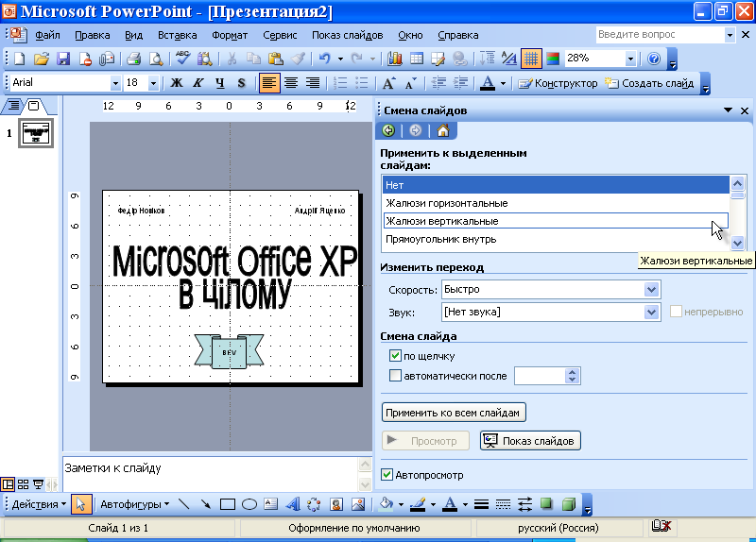The width and height of the screenshot is (756, 542).
Task: Click the task pane Home icon
Action: point(443,130)
